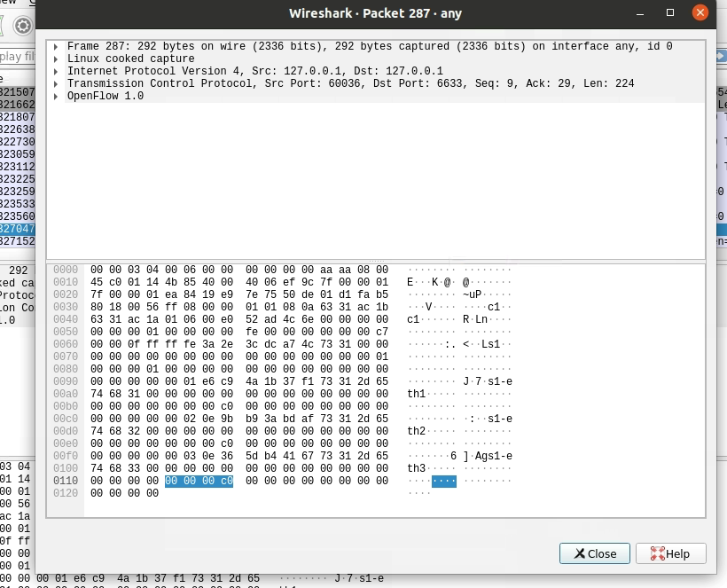
Task: Click the Close button
Action: (x=594, y=553)
